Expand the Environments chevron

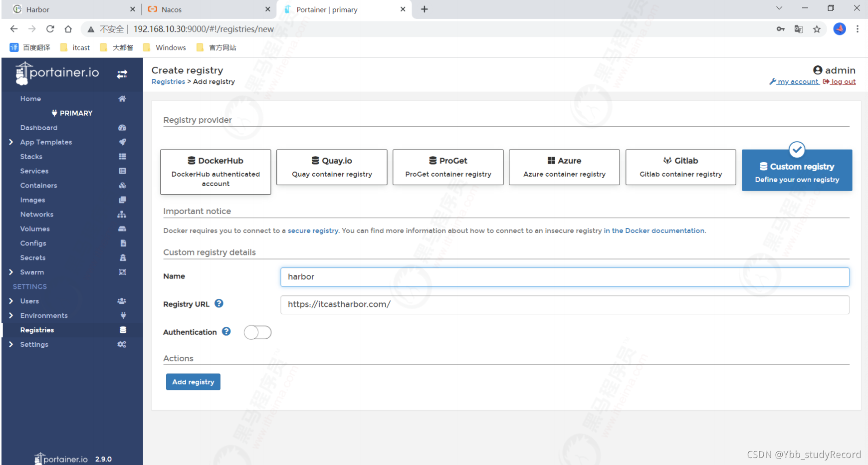pos(11,316)
